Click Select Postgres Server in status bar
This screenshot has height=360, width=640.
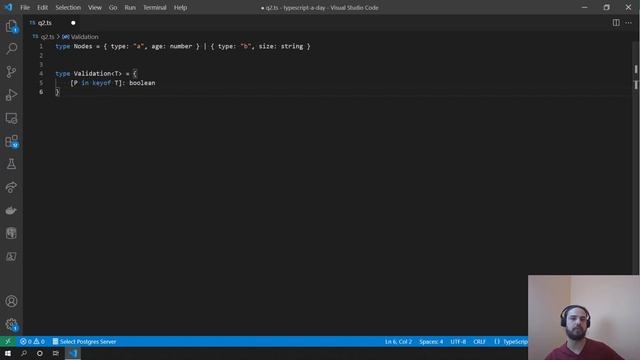(84, 342)
